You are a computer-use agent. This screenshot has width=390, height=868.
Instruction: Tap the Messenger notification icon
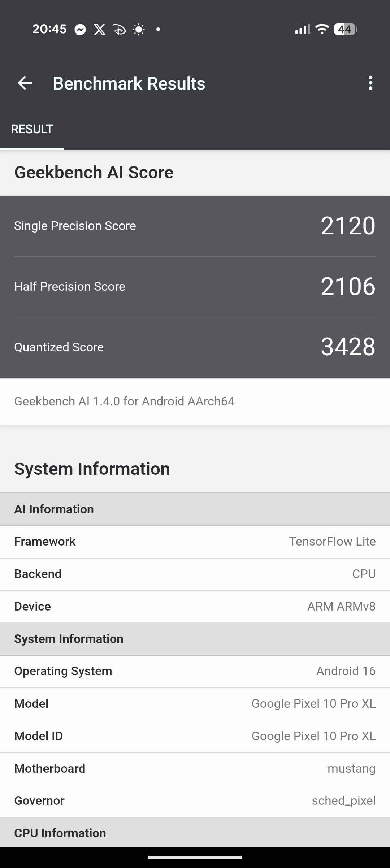80,29
